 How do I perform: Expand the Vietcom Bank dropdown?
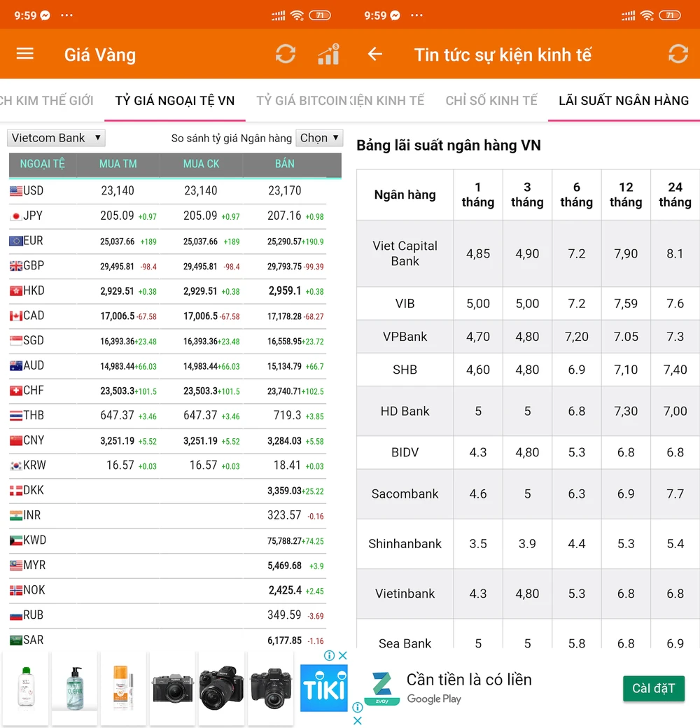tap(56, 138)
